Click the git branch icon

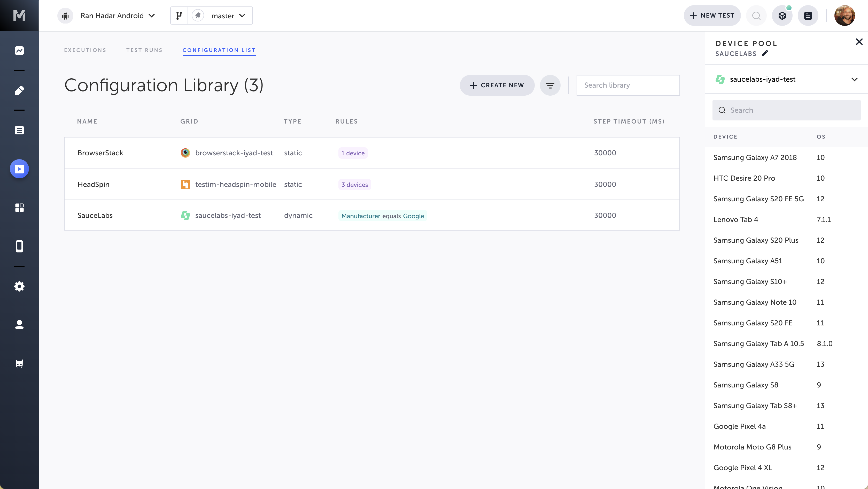(x=179, y=16)
